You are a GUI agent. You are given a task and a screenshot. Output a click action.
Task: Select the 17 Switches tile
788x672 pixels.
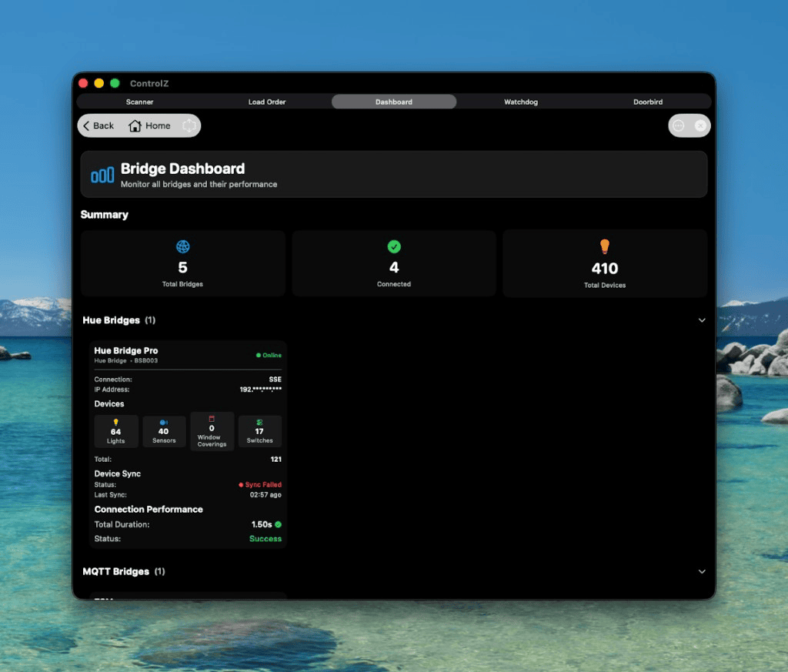click(260, 431)
